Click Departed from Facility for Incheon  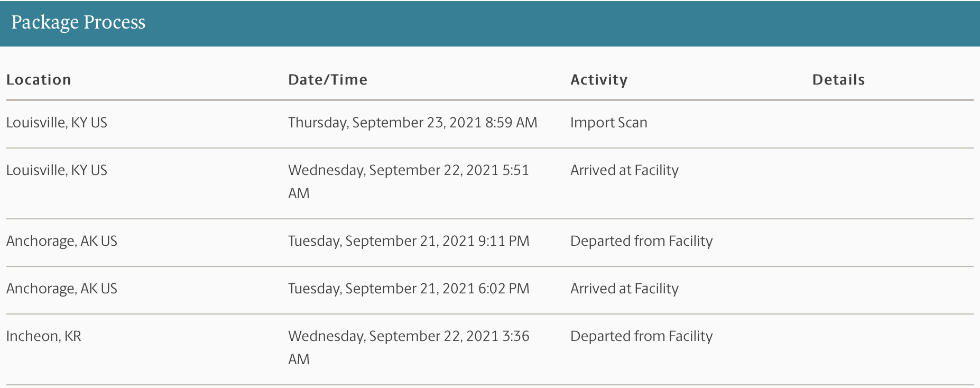click(641, 336)
